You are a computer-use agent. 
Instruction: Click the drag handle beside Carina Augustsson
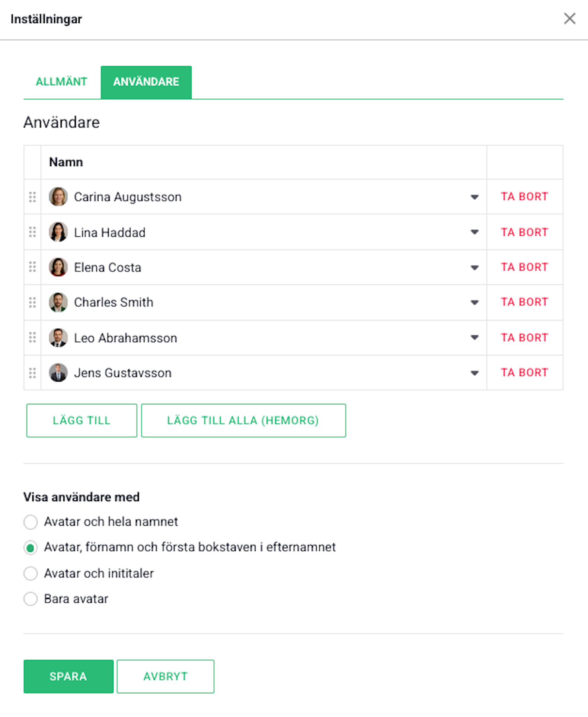pyautogui.click(x=32, y=197)
